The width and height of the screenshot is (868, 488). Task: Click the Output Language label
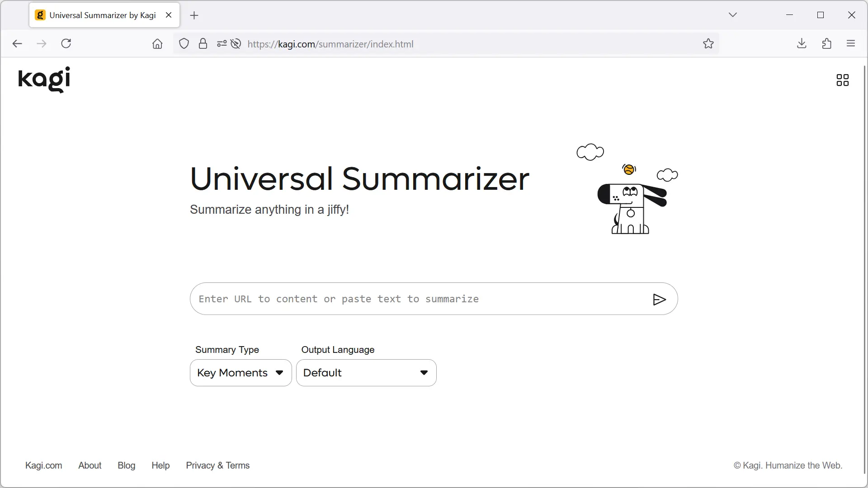pos(338,350)
